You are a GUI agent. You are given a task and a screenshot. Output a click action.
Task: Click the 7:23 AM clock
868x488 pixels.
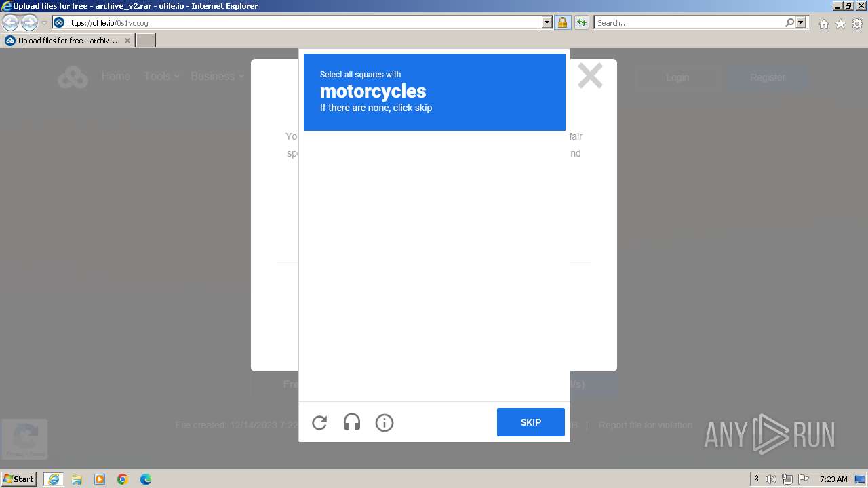coord(833,479)
